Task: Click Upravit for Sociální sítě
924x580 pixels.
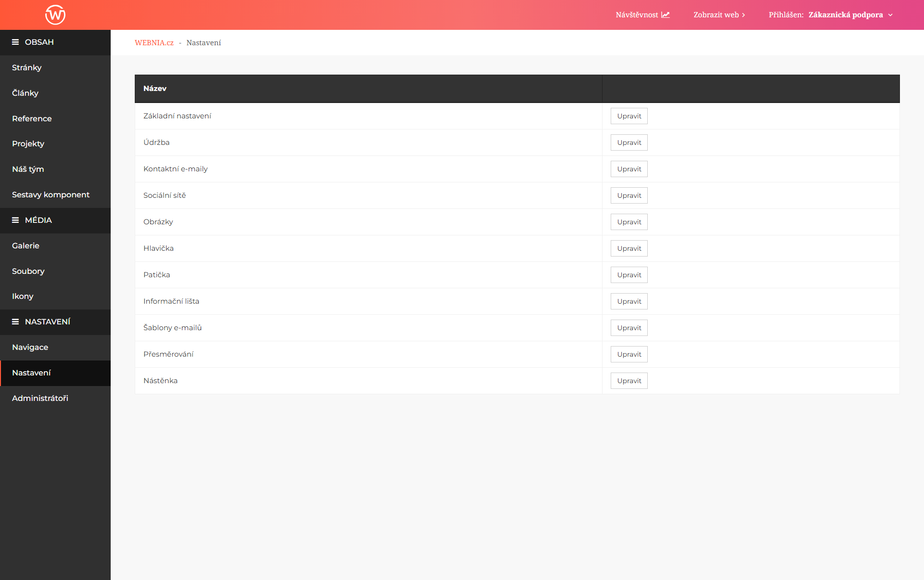Action: tap(629, 195)
